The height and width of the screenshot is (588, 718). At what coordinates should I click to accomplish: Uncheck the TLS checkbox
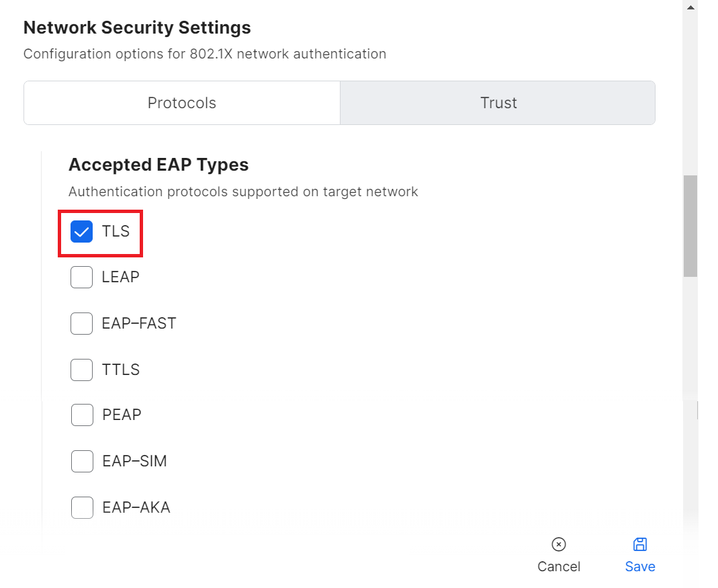82,232
